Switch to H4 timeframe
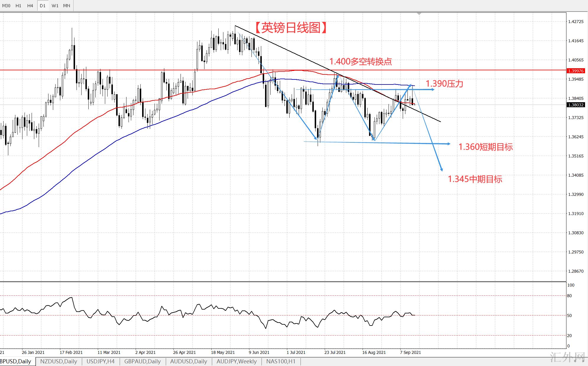This screenshot has width=588, height=366. [x=30, y=6]
